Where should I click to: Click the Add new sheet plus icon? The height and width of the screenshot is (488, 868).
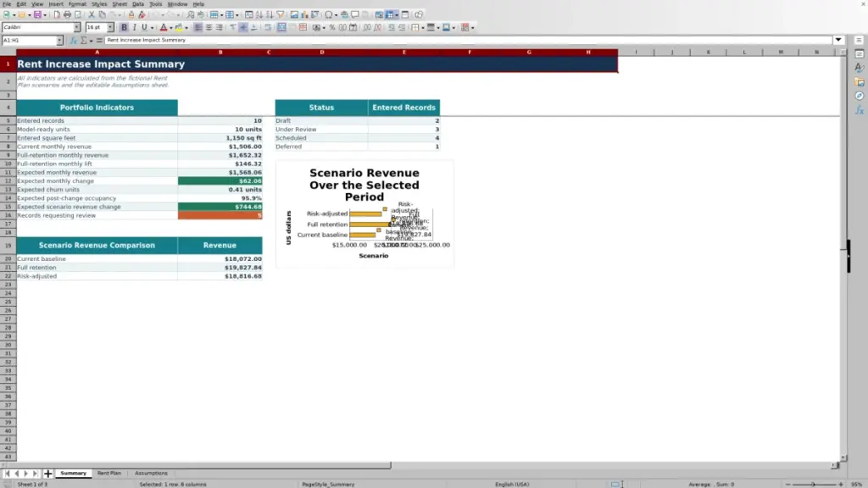tap(47, 474)
